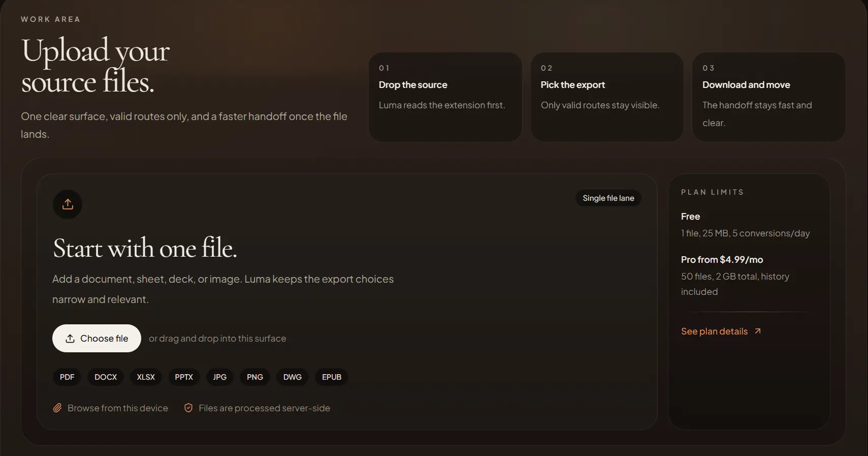Viewport: 868px width, 456px height.
Task: Click the round upload icon above heading
Action: [68, 204]
